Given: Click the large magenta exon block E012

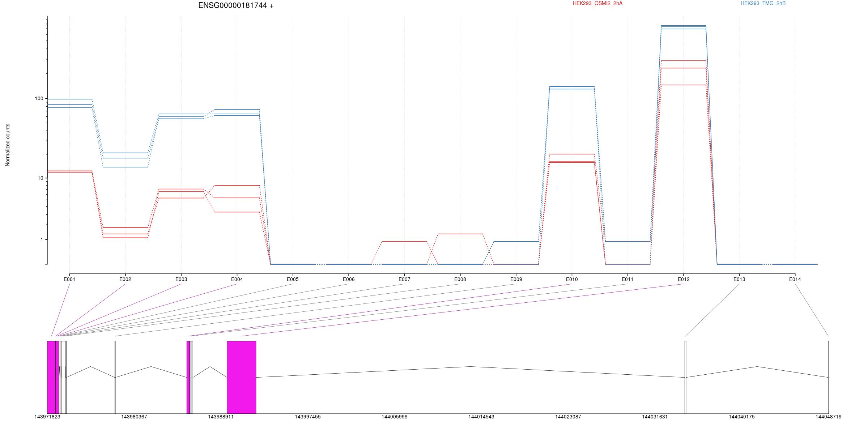Looking at the screenshot, I should 242,377.
